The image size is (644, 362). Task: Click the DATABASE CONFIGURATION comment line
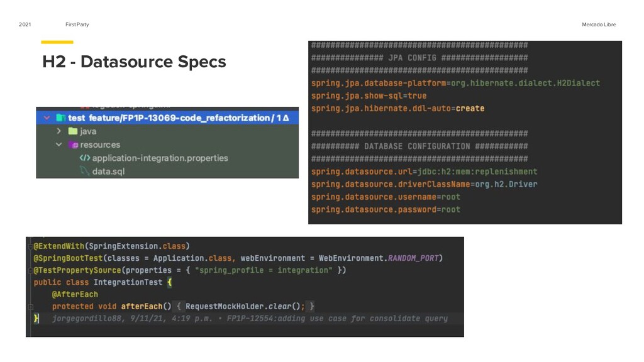419,146
